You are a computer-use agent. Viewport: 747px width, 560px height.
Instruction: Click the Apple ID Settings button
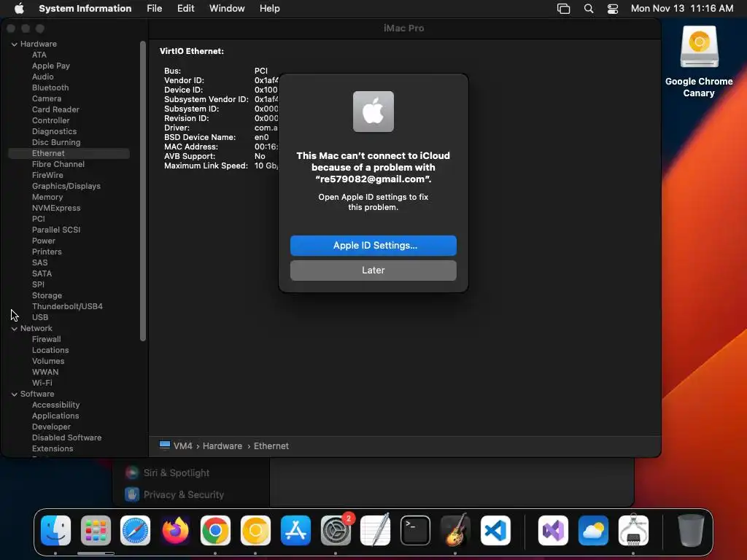pyautogui.click(x=373, y=245)
